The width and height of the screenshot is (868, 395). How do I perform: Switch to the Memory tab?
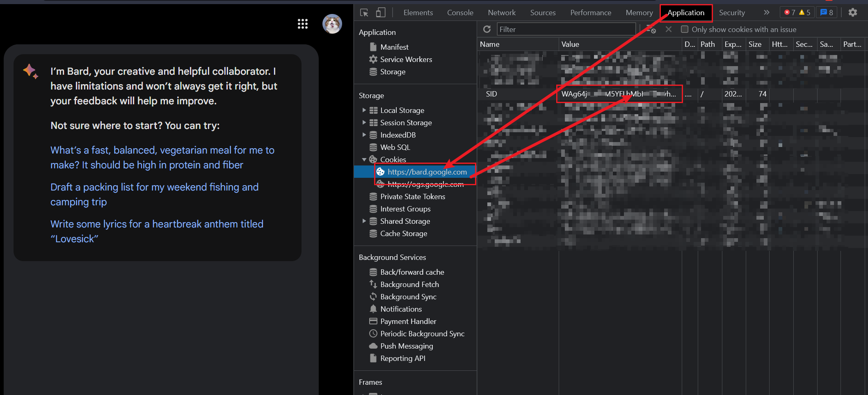click(639, 13)
